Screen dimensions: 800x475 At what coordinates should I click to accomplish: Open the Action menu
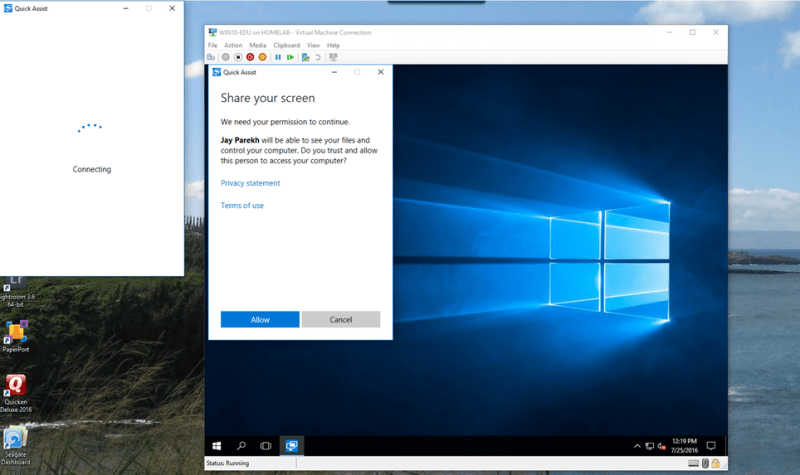pyautogui.click(x=233, y=45)
